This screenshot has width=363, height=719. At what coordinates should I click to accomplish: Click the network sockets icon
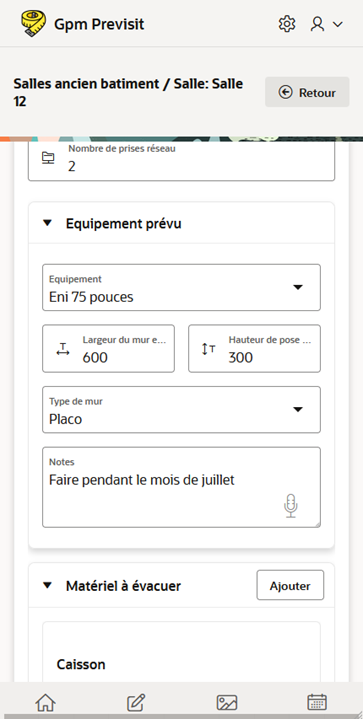(x=48, y=158)
